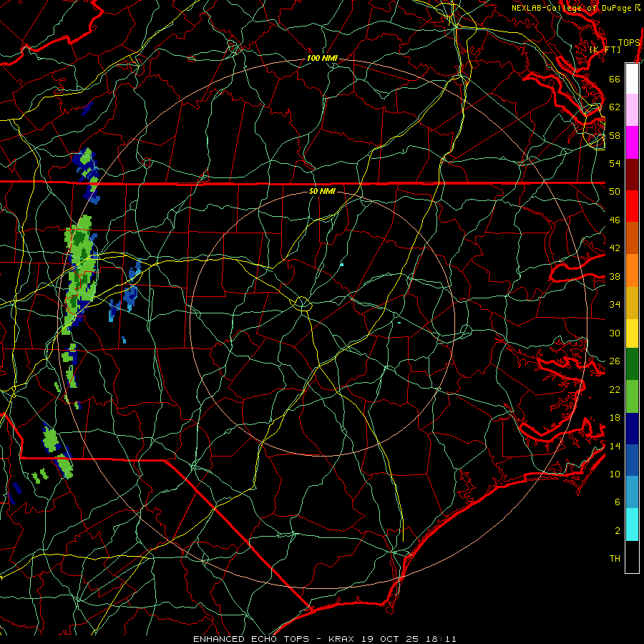Click the "[K FT]" units label
644x644 pixels.
tap(605, 49)
